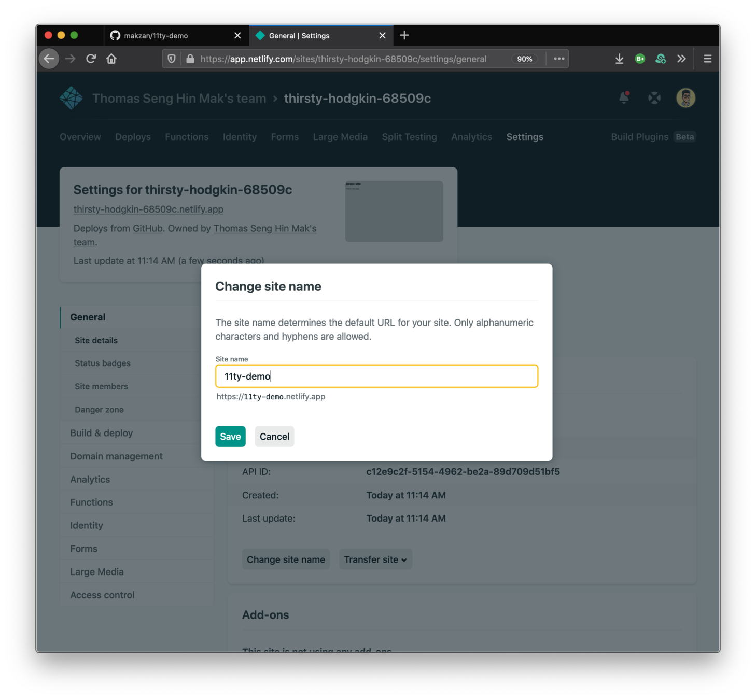756x700 pixels.
Task: Click the padlock site security icon
Action: click(x=190, y=59)
